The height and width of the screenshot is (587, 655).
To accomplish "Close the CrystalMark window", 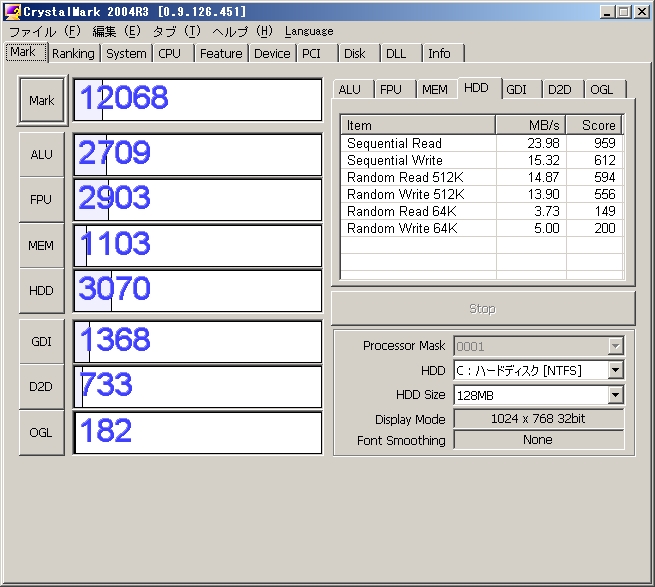I will [x=642, y=12].
